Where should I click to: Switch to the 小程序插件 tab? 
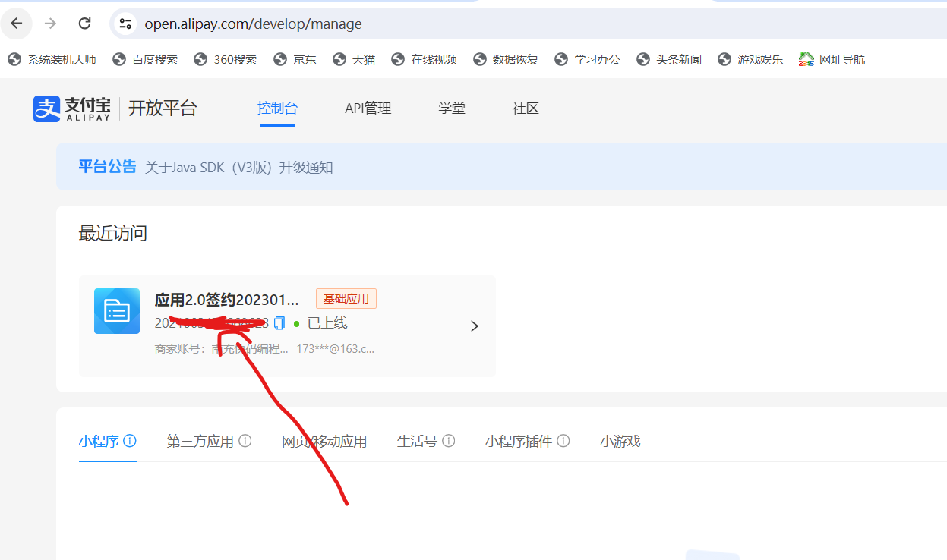[519, 441]
